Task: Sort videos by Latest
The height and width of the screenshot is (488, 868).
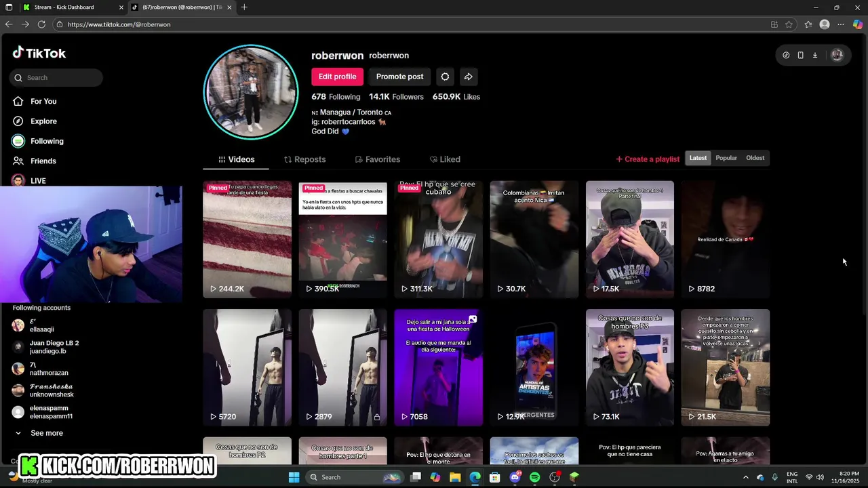Action: 698,158
